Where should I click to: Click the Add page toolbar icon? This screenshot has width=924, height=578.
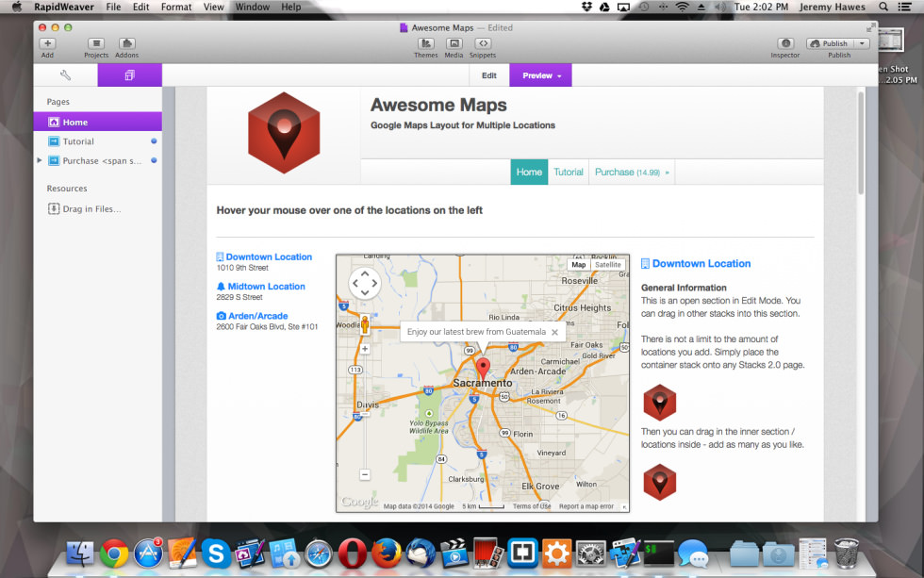[48, 43]
